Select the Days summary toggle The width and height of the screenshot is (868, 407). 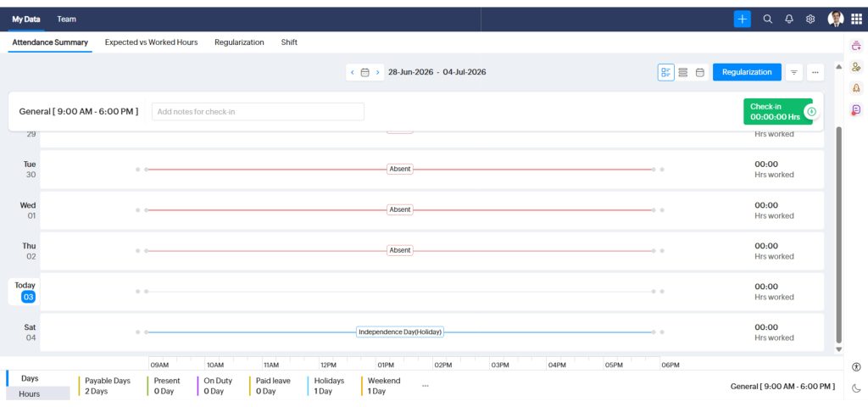30,378
